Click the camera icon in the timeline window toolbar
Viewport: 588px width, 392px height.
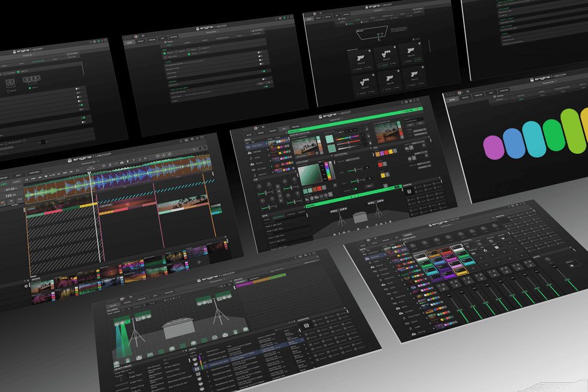(x=122, y=162)
